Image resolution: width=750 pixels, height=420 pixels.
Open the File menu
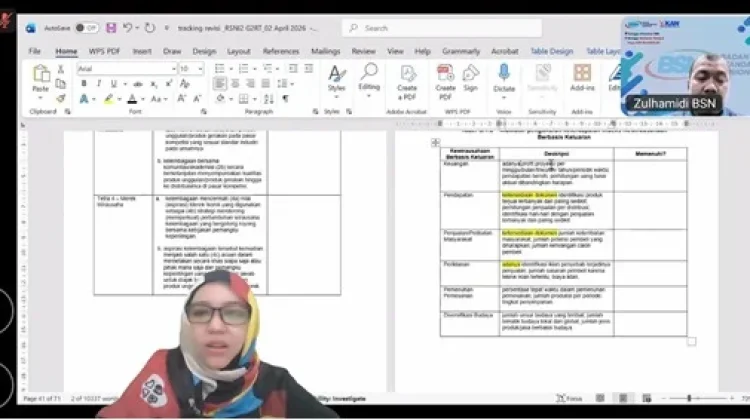point(34,51)
